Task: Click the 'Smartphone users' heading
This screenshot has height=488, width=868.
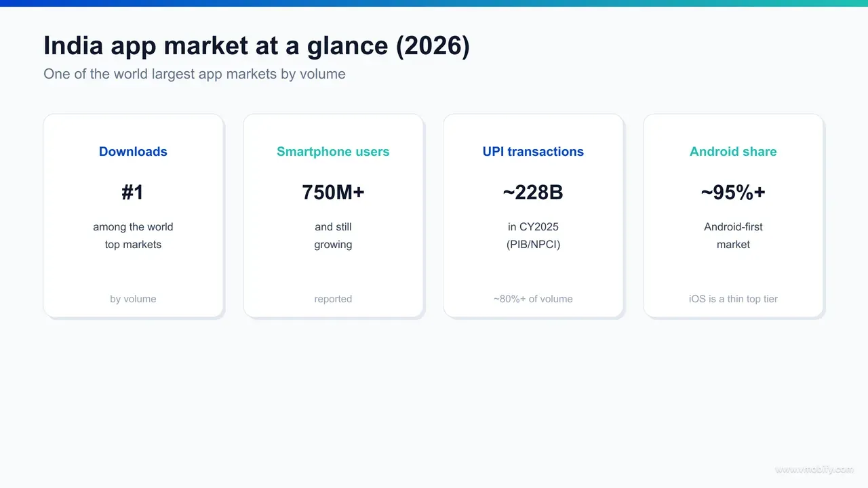Action: [x=333, y=152]
